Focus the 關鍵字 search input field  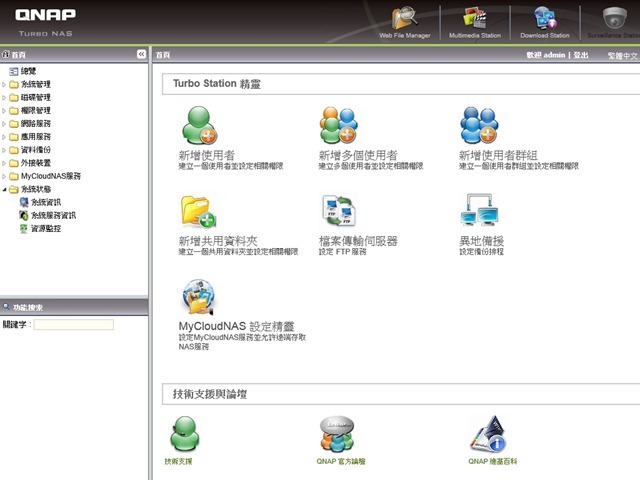(74, 324)
